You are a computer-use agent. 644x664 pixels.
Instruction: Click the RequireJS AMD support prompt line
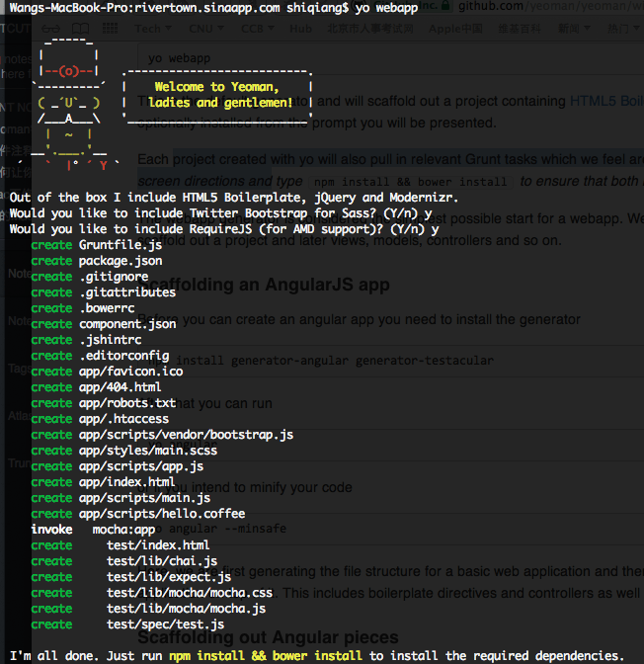[x=224, y=229]
